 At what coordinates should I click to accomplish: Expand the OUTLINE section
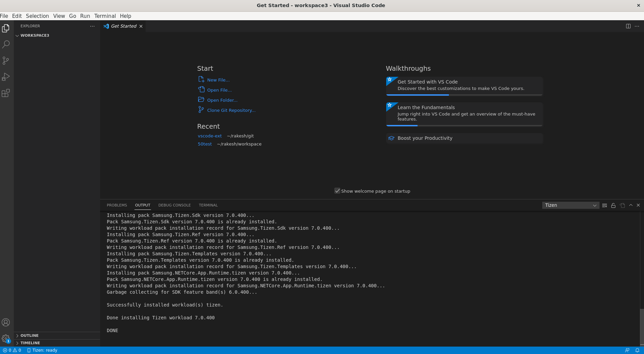(29, 335)
